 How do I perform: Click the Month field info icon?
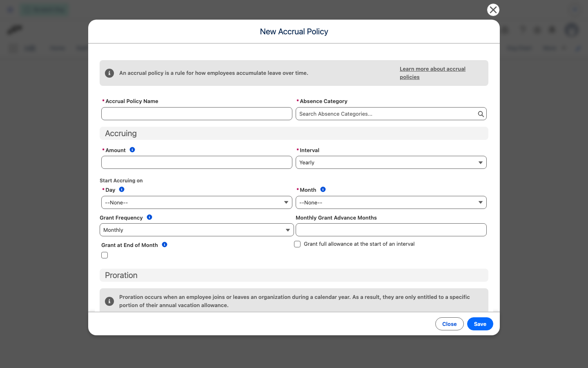point(323,189)
